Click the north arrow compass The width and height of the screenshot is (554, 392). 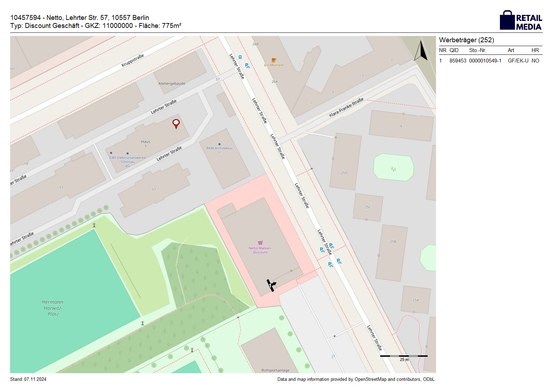(421, 51)
